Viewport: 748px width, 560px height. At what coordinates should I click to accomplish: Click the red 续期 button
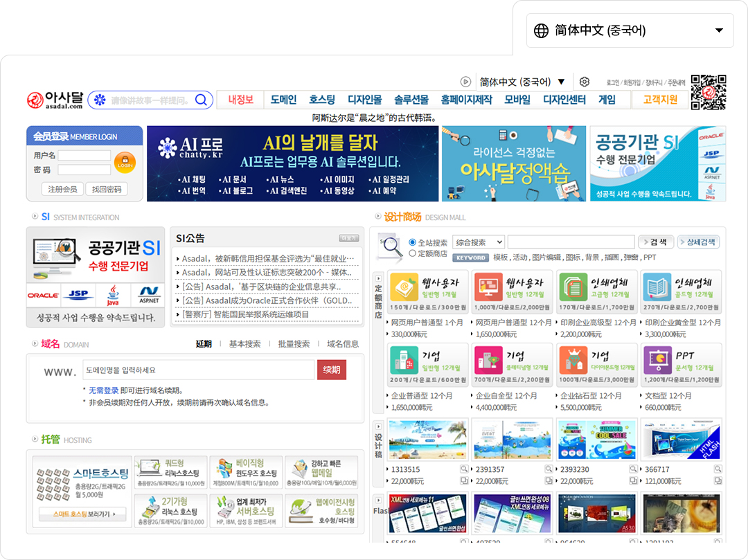point(331,370)
